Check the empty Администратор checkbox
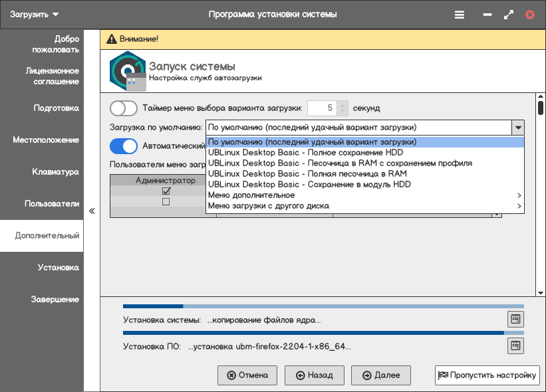This screenshot has width=546, height=392. point(166,202)
